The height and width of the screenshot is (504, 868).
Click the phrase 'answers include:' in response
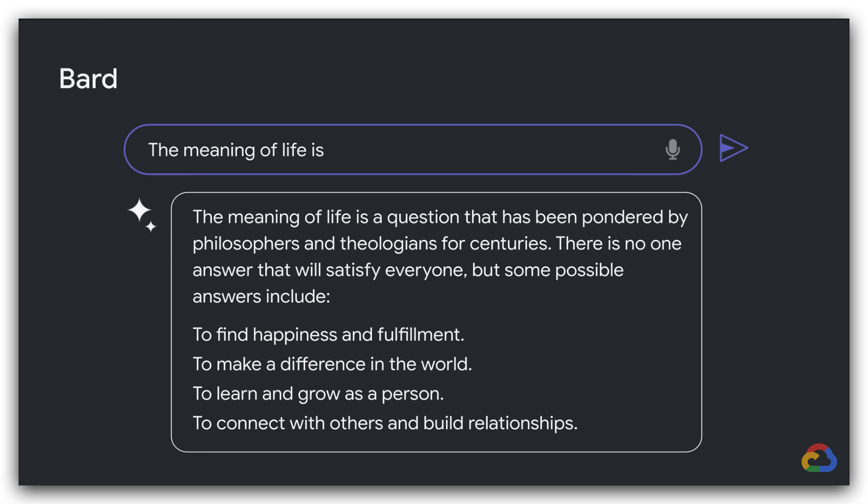[x=261, y=297]
